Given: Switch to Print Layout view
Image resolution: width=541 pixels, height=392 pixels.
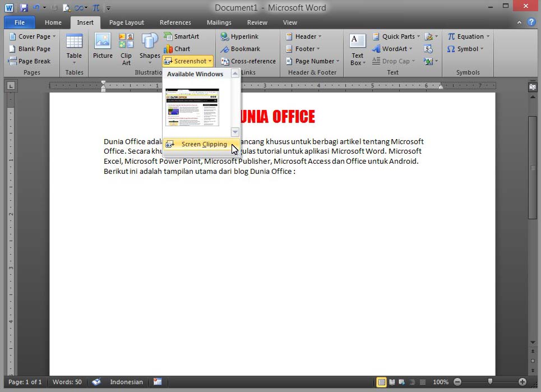Looking at the screenshot, I should pos(381,382).
